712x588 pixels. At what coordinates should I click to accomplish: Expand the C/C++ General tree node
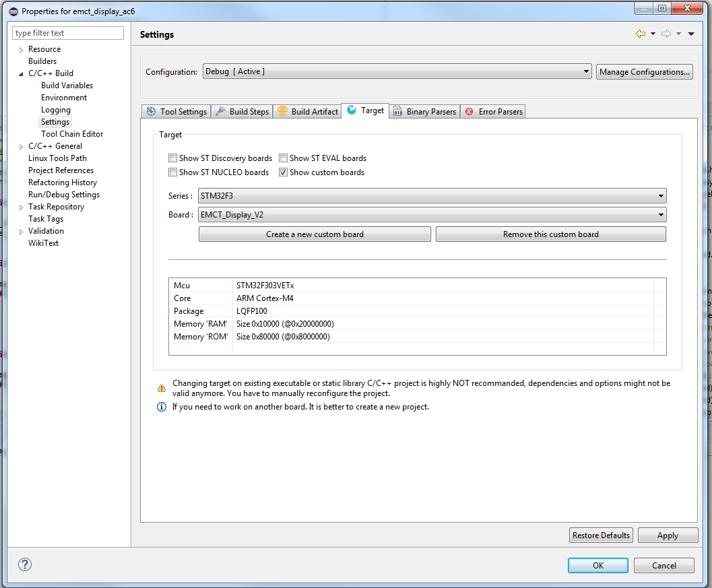(22, 146)
